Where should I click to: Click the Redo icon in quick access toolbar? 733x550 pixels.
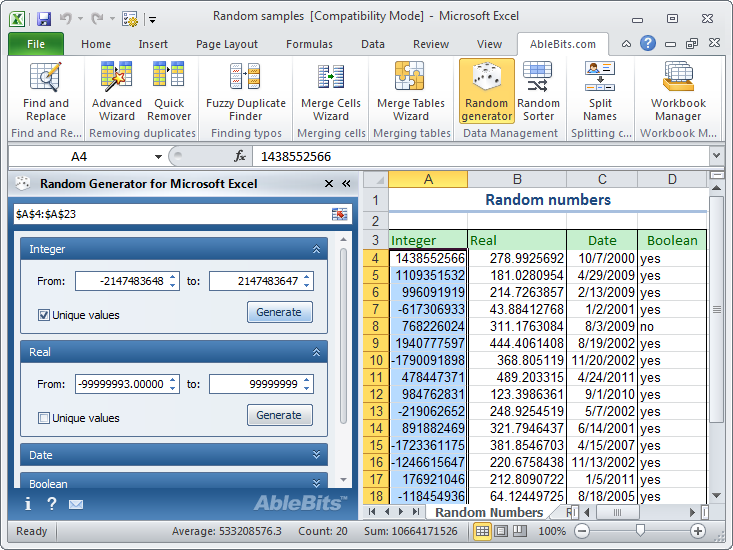point(97,19)
